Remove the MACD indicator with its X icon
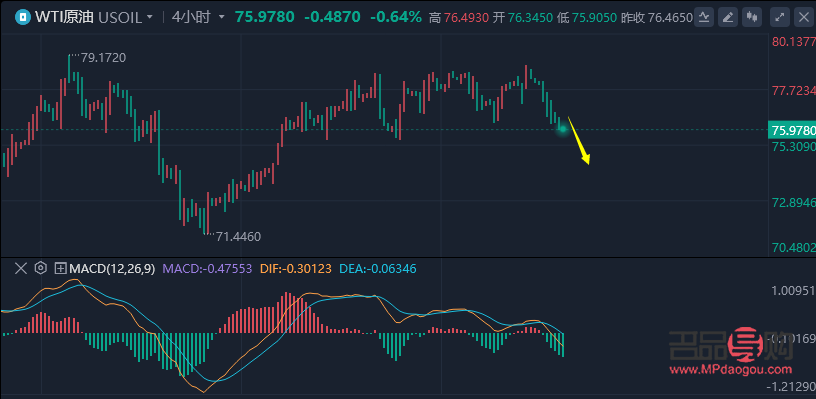Image resolution: width=816 pixels, height=399 pixels. (x=21, y=268)
